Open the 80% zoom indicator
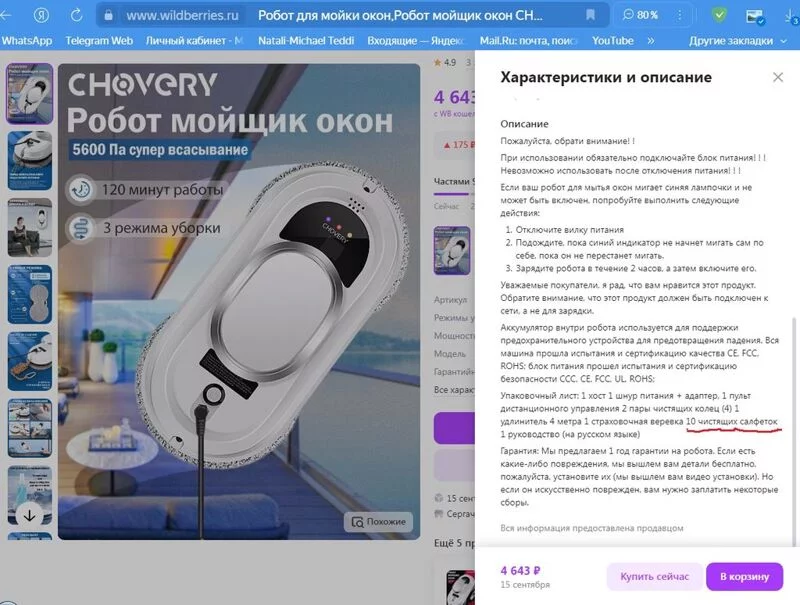 coord(640,15)
